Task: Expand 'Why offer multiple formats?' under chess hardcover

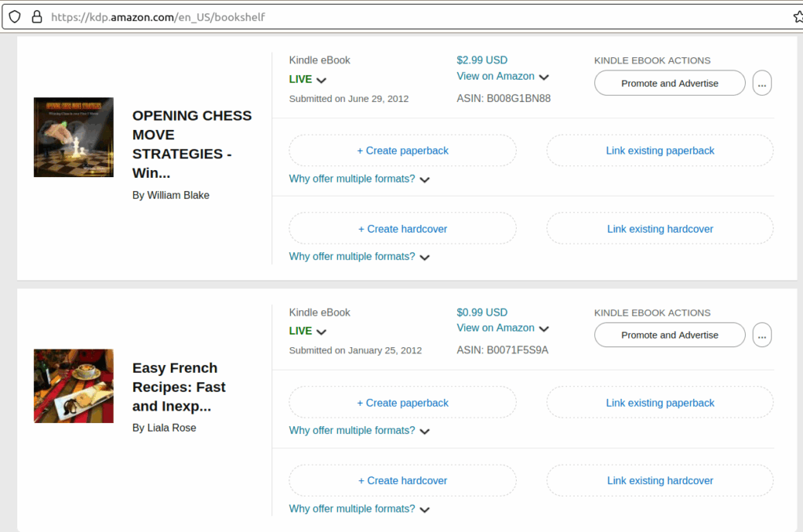Action: (359, 257)
